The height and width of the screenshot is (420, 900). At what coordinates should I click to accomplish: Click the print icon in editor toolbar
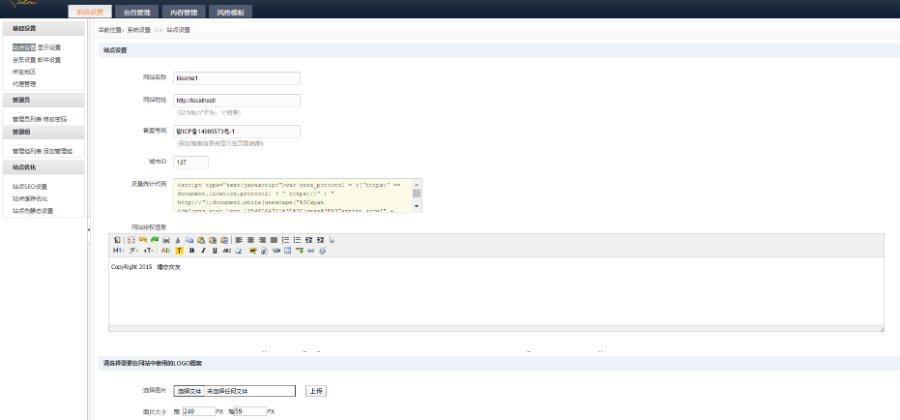(x=166, y=240)
